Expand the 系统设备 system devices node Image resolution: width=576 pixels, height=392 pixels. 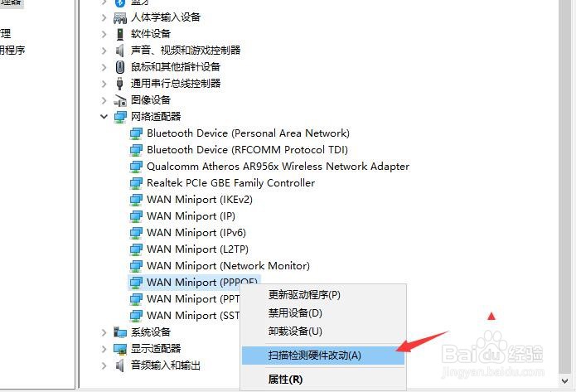click(104, 332)
